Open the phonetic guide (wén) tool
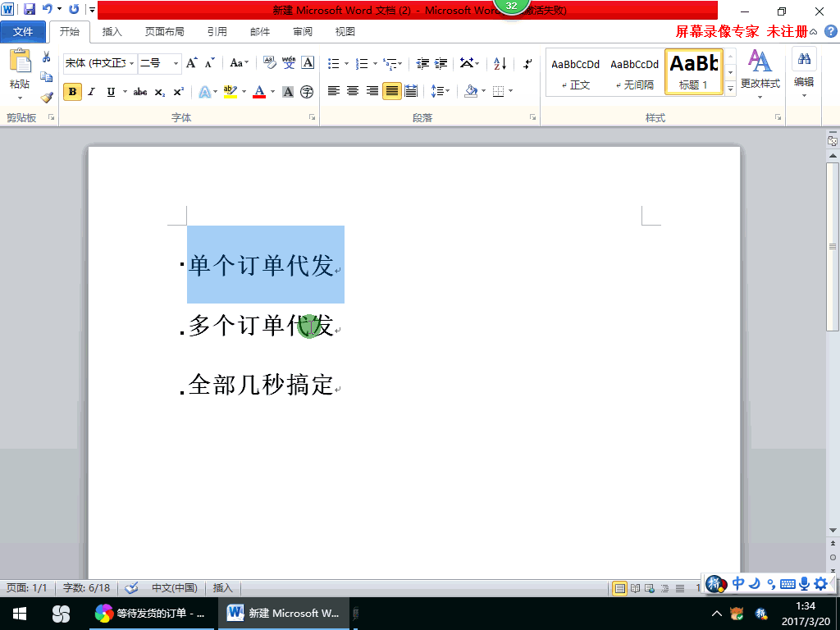 [x=289, y=63]
